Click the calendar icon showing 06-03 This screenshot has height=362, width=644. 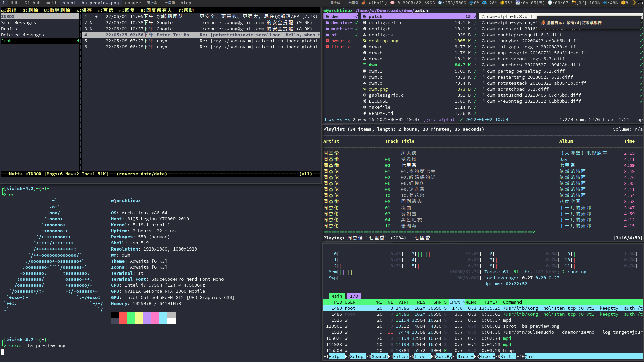click(518, 3)
